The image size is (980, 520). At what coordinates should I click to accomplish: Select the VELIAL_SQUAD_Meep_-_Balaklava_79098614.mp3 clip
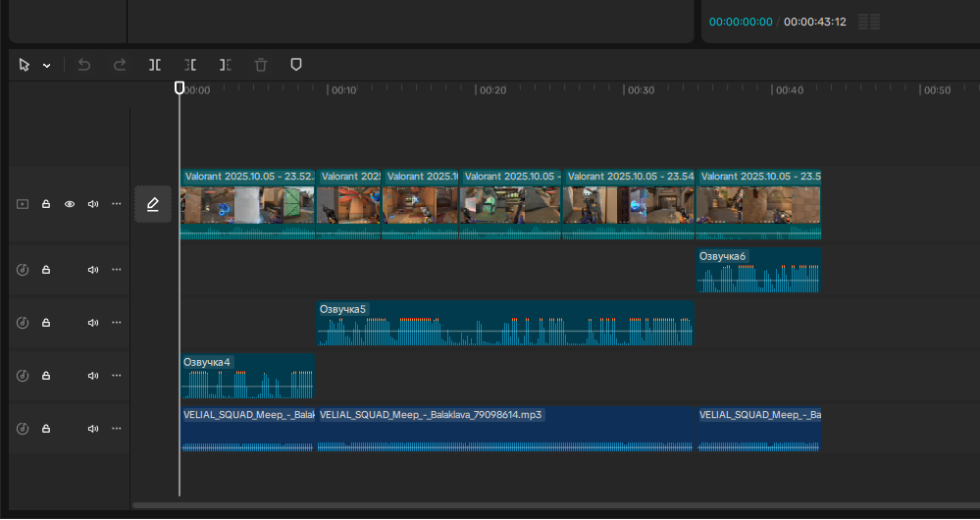tap(505, 429)
